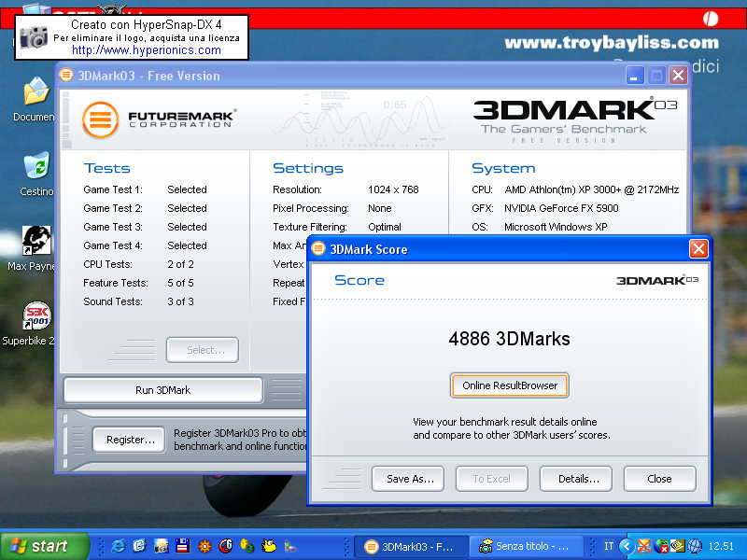Click the 3DMark Score title bar icon
Viewport: 747px width, 560px height.
[x=317, y=248]
